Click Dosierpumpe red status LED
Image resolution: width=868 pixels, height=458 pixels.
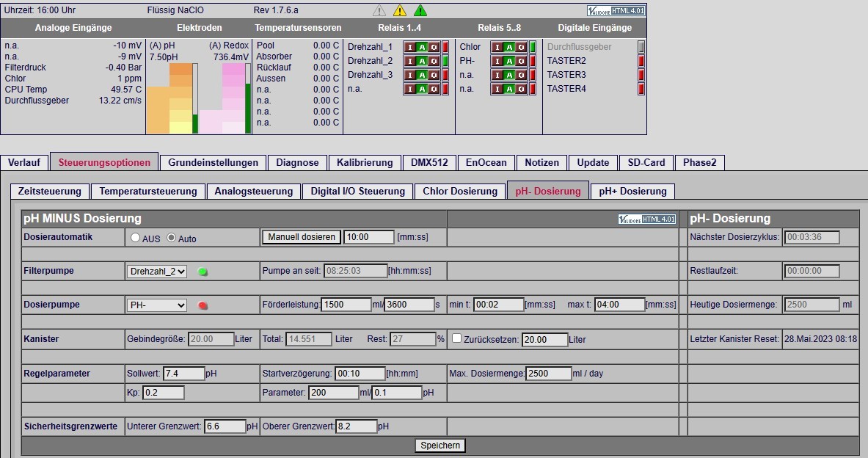tap(203, 305)
